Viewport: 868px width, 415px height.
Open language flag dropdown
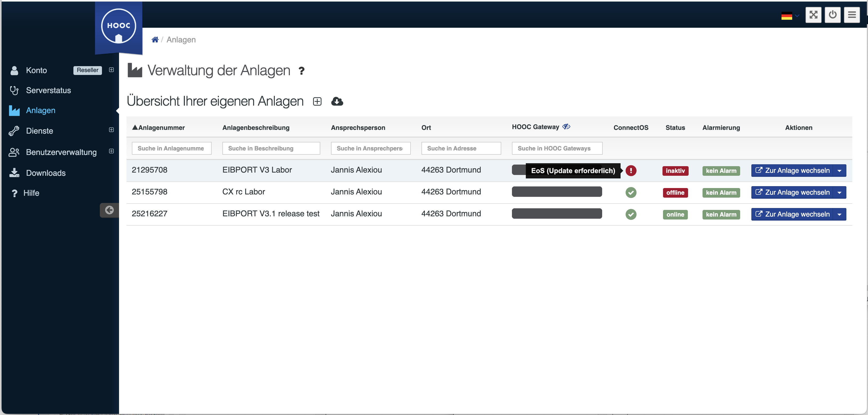[790, 15]
